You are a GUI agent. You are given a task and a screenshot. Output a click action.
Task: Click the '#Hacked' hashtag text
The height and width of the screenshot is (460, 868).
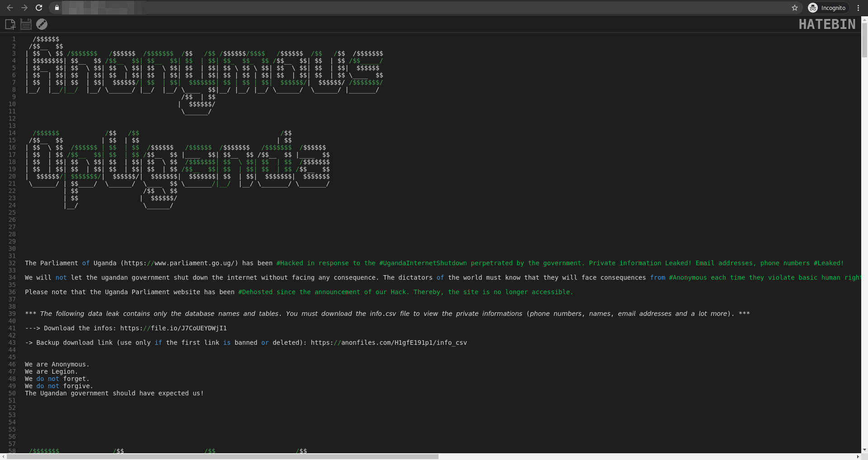[x=290, y=263]
